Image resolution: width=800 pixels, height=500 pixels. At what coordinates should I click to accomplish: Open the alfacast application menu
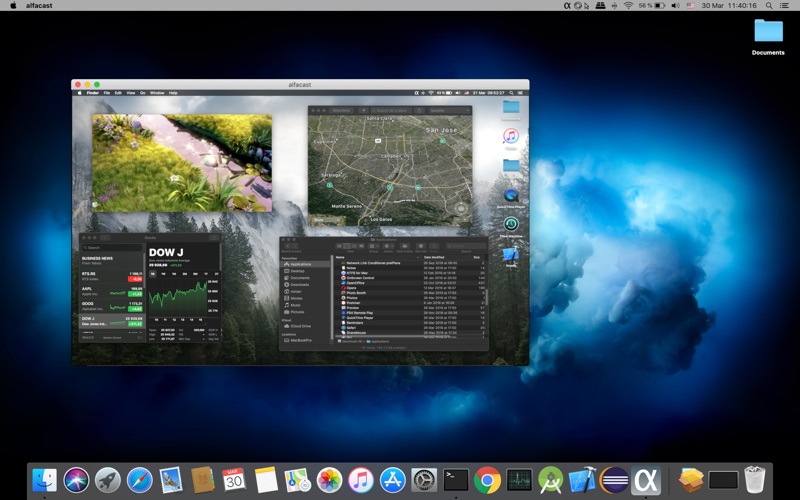[39, 6]
